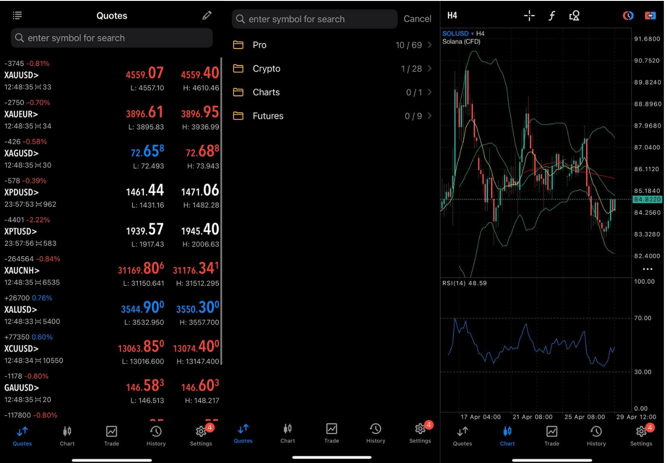Open History tab in left panel bar
This screenshot has width=667, height=463.
pyautogui.click(x=156, y=436)
